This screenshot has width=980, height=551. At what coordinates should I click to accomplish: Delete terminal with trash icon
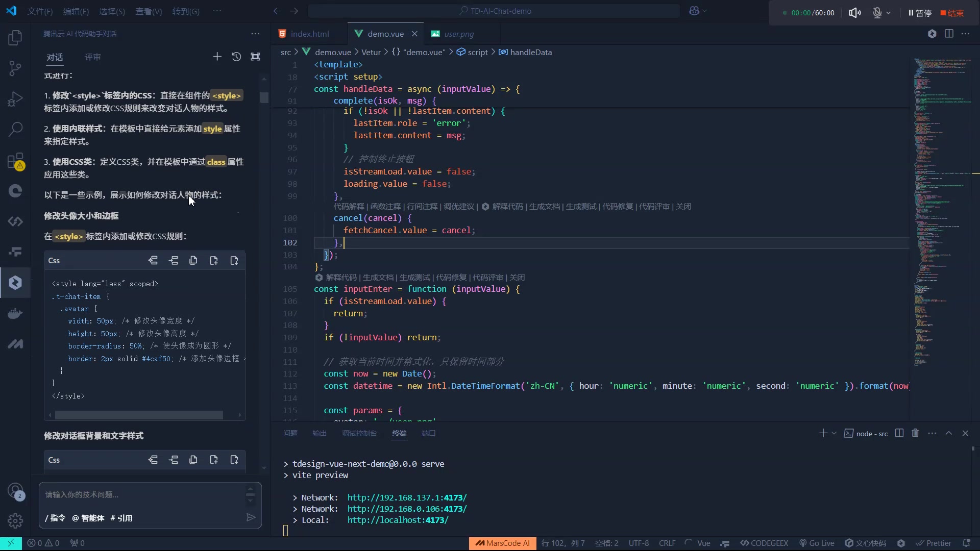tap(915, 433)
